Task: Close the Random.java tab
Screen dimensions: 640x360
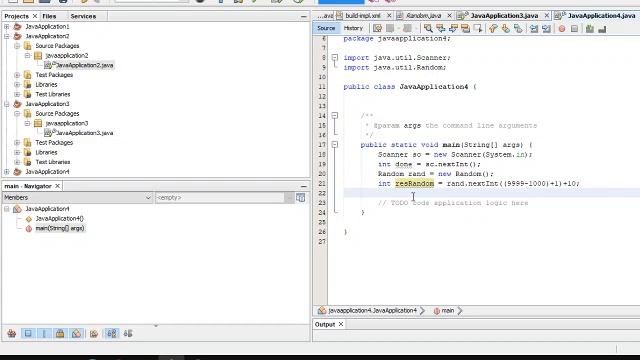Action: (x=449, y=16)
